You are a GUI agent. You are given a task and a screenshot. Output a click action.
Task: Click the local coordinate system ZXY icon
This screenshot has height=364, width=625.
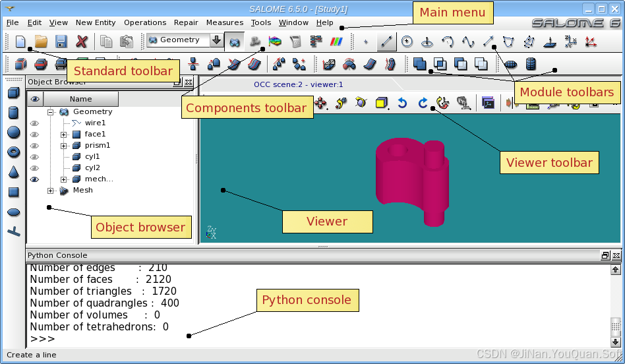point(571,42)
